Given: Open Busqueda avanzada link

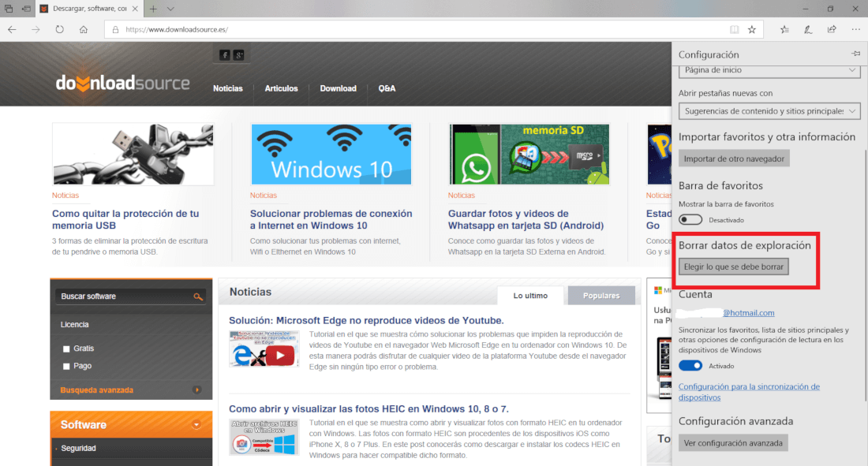Looking at the screenshot, I should 97,390.
